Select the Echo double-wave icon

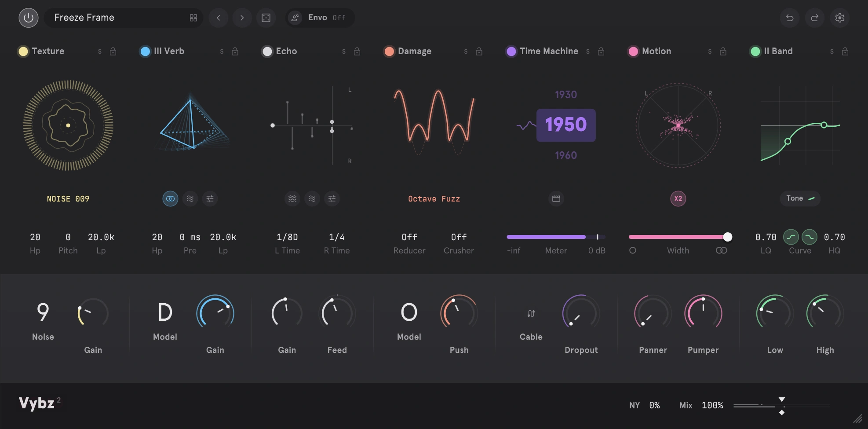[x=312, y=199]
